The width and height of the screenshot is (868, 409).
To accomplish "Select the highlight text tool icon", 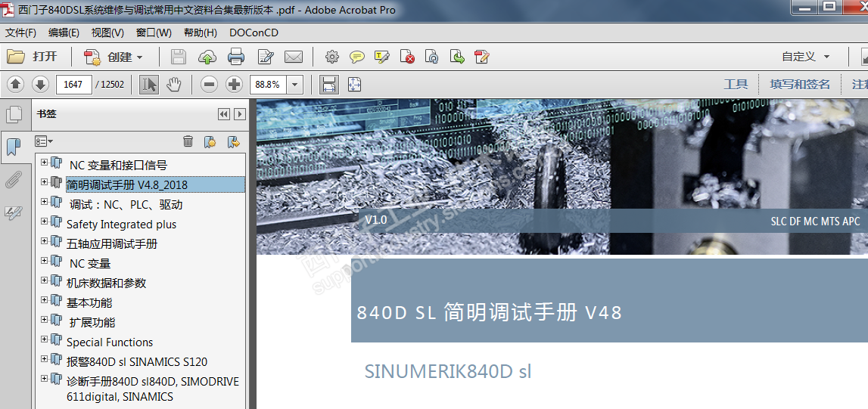I will (x=382, y=57).
